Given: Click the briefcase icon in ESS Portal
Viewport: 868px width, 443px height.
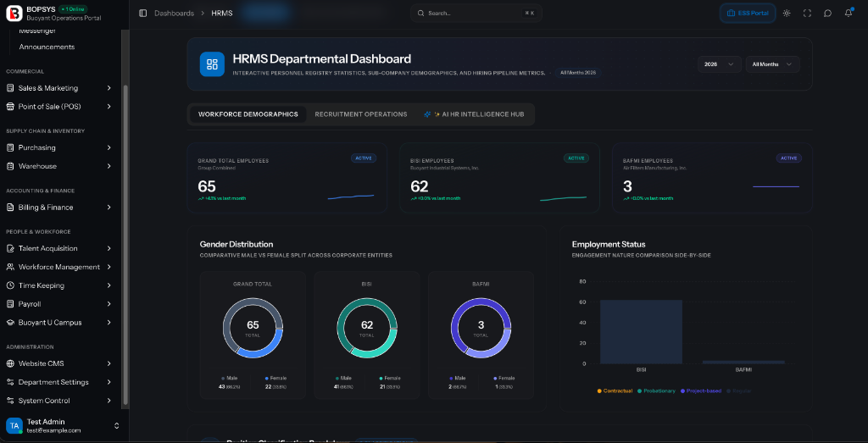Looking at the screenshot, I should click(x=732, y=14).
